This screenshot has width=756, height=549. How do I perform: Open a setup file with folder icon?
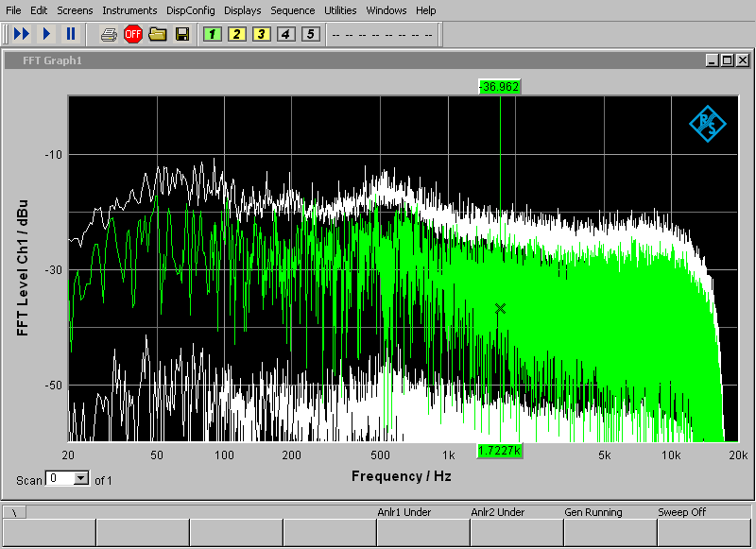tap(158, 34)
